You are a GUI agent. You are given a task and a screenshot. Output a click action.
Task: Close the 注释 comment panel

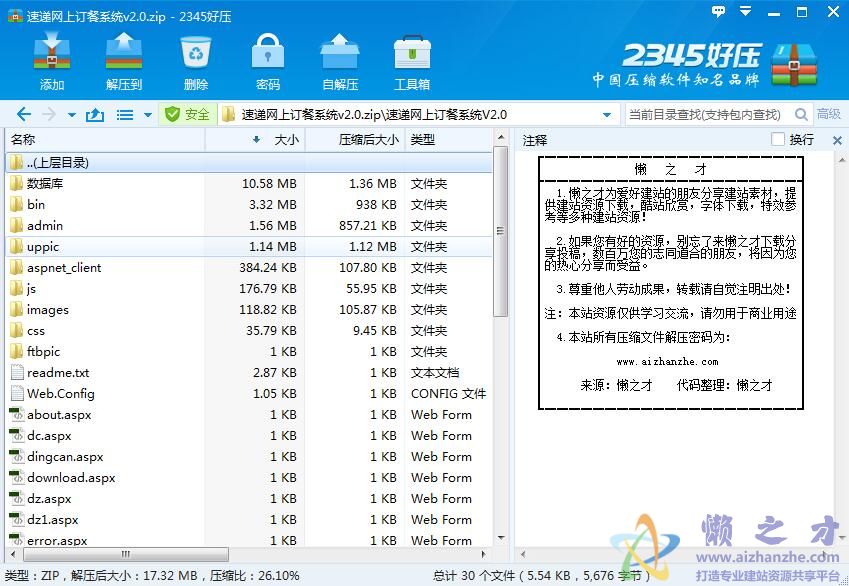[837, 140]
